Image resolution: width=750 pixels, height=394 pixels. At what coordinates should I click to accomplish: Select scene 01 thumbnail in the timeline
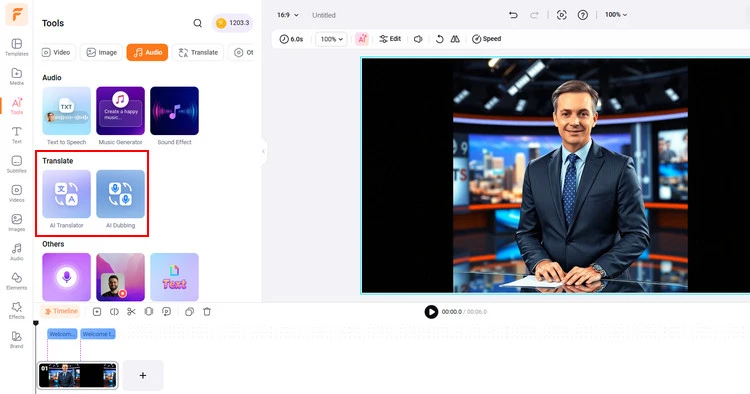click(x=77, y=375)
